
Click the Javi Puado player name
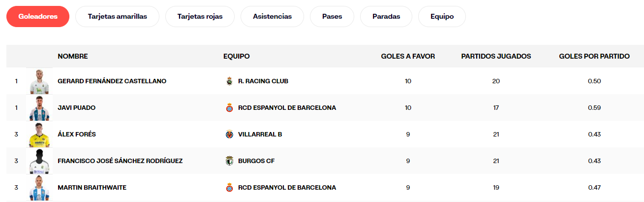coord(77,108)
